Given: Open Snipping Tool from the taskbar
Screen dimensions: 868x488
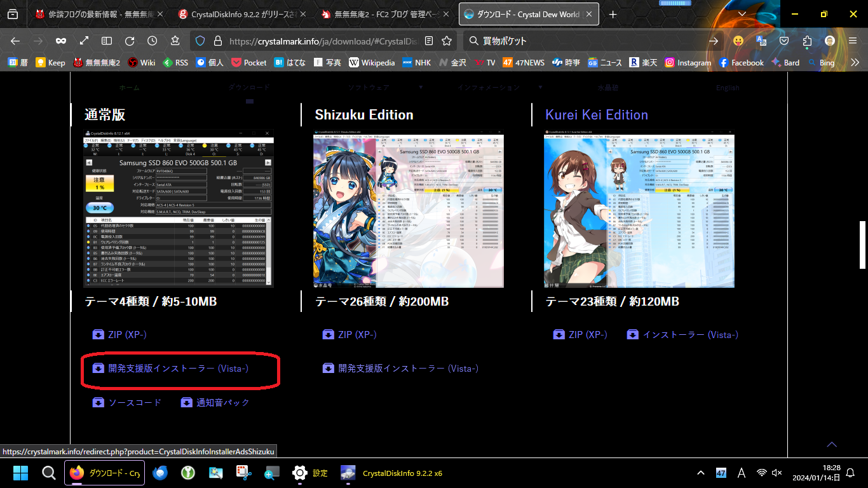Looking at the screenshot, I should pos(244,473).
